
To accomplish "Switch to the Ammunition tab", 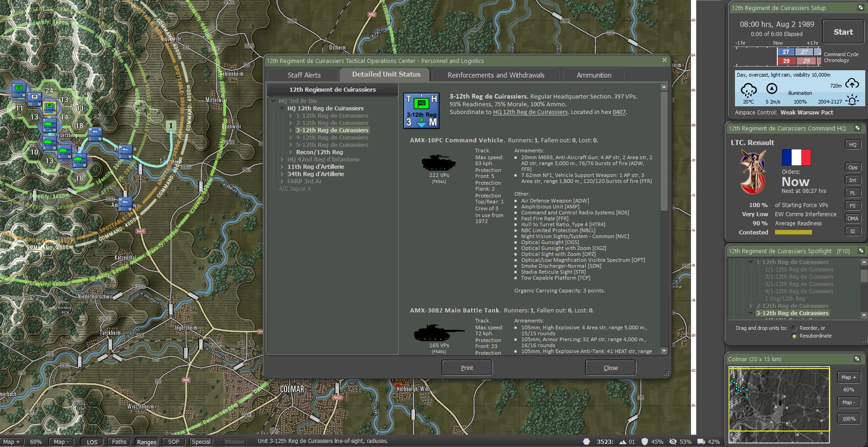I will click(594, 75).
